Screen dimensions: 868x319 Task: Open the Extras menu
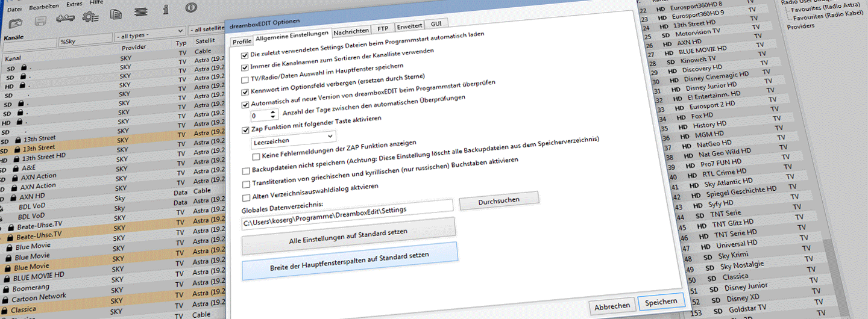74,4
